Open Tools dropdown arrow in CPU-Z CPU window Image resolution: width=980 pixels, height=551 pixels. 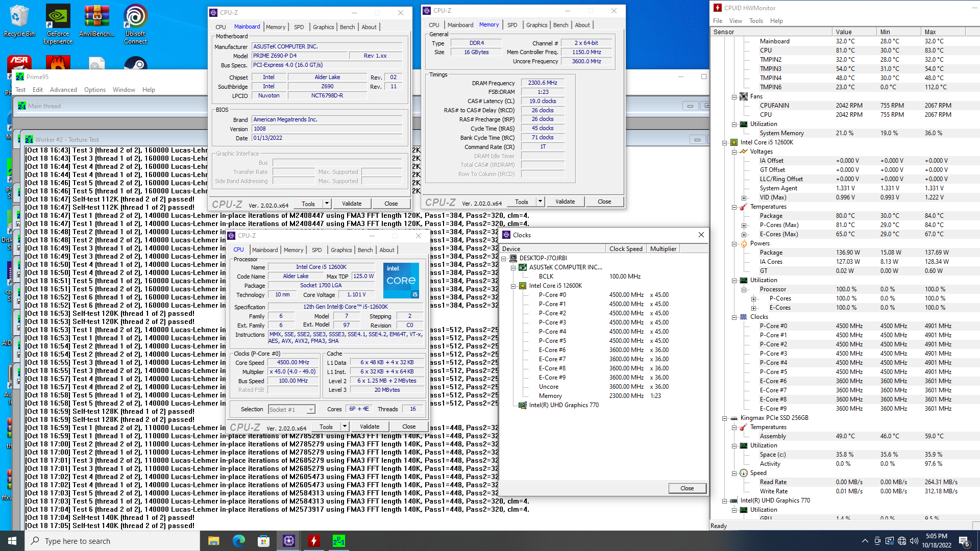click(345, 427)
